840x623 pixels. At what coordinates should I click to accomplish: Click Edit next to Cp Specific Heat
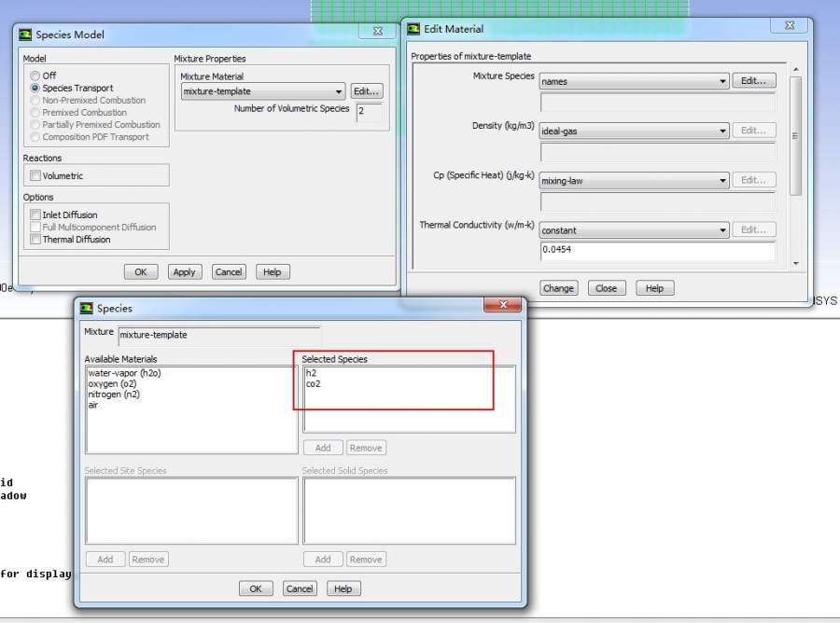click(754, 180)
